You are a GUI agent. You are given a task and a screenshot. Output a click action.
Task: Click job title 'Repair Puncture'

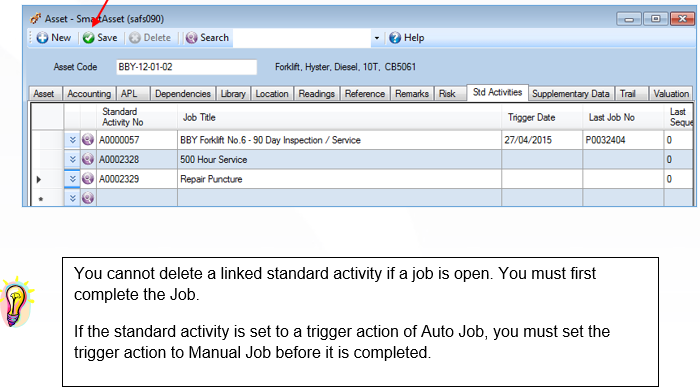click(x=211, y=179)
